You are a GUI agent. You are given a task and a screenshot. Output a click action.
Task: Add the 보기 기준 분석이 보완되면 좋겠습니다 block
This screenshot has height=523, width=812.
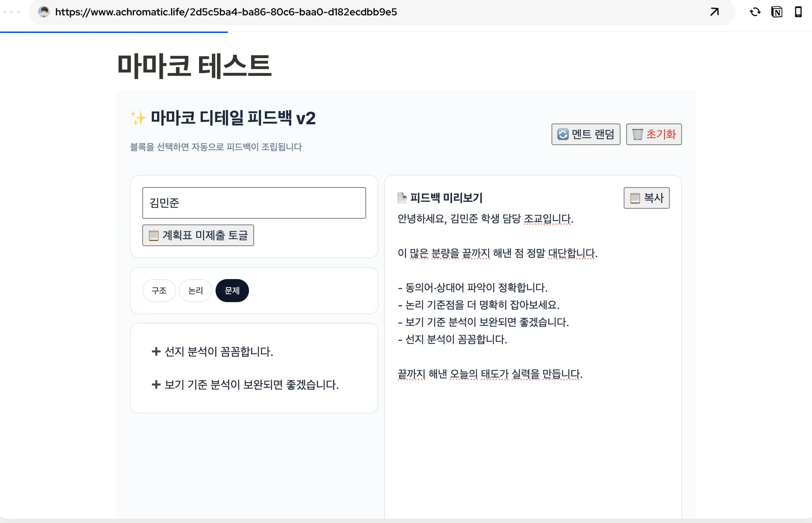(x=245, y=385)
